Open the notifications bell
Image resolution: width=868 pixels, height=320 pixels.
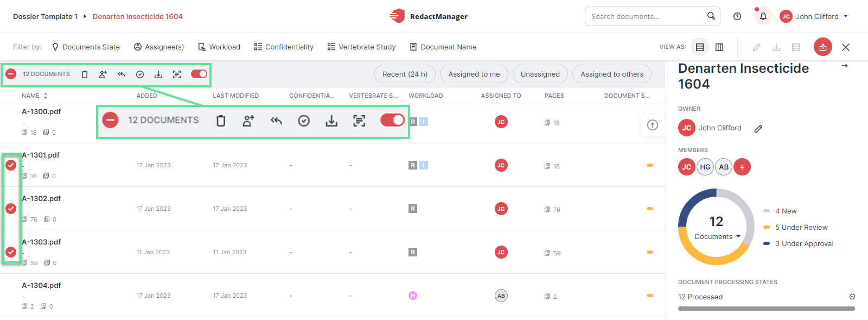[x=763, y=16]
